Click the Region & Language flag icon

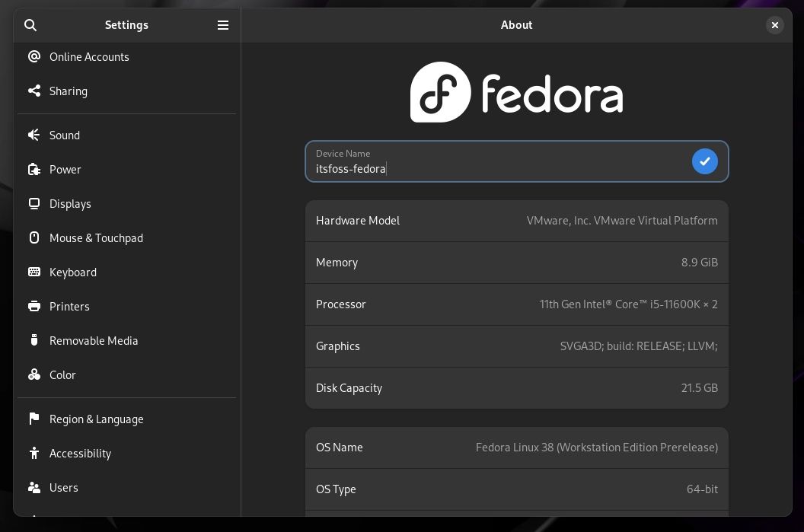(x=34, y=419)
